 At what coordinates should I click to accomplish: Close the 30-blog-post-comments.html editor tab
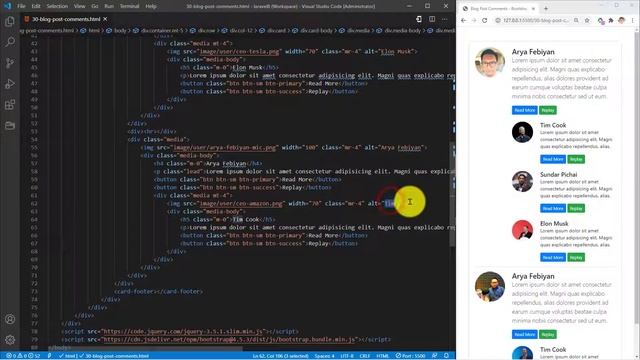click(x=105, y=19)
